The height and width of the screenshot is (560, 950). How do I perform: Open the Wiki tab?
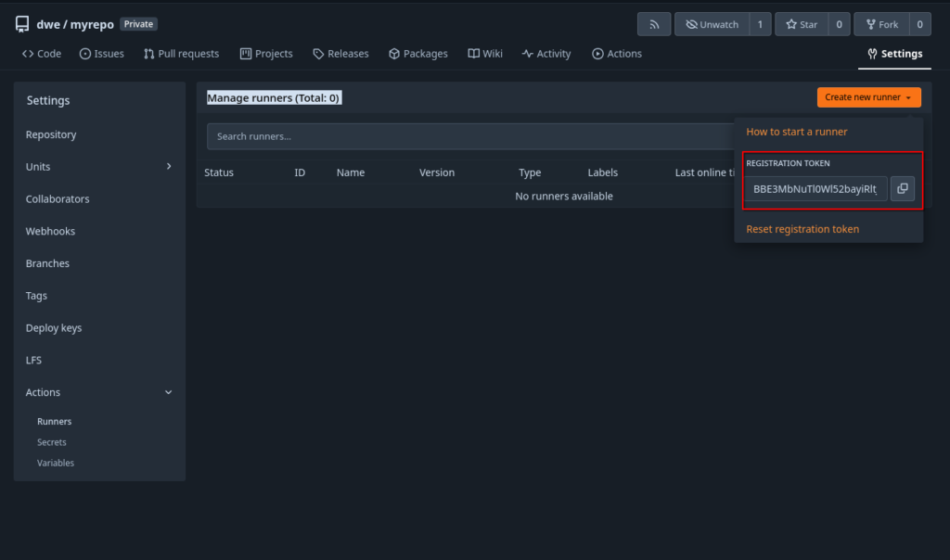[x=485, y=54]
